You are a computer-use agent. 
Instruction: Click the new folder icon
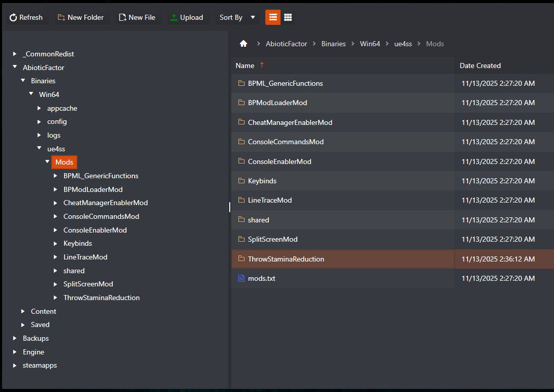pyautogui.click(x=62, y=17)
